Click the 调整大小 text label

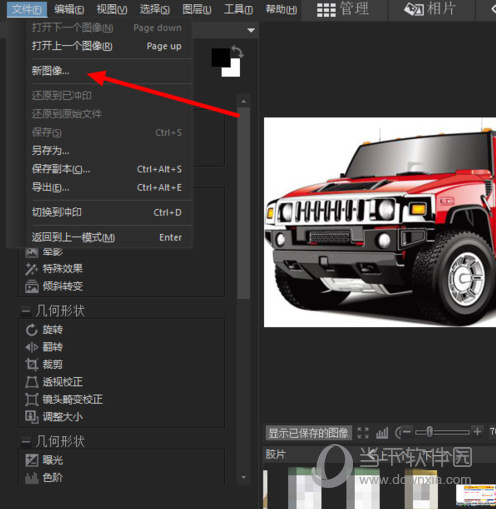click(x=63, y=417)
